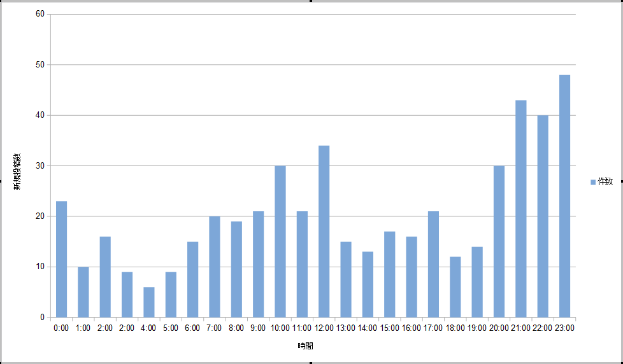Click the 60 value on the vertical axis
623x364 pixels.
40,14
